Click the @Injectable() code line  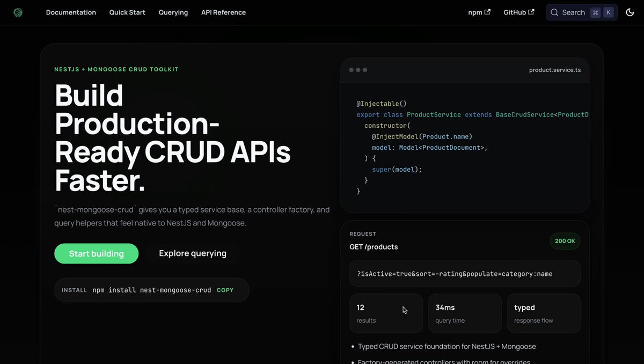click(382, 104)
